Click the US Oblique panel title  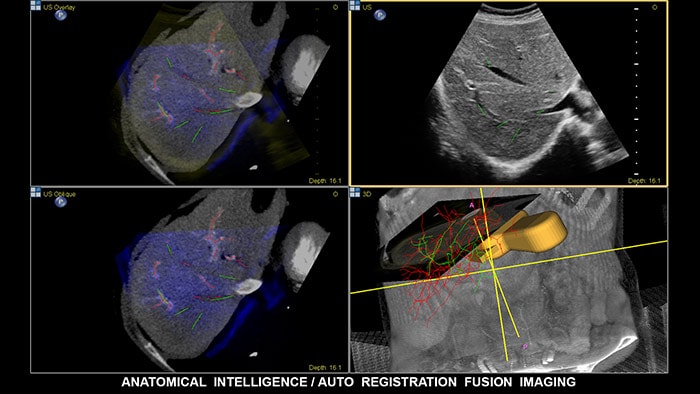coord(59,194)
